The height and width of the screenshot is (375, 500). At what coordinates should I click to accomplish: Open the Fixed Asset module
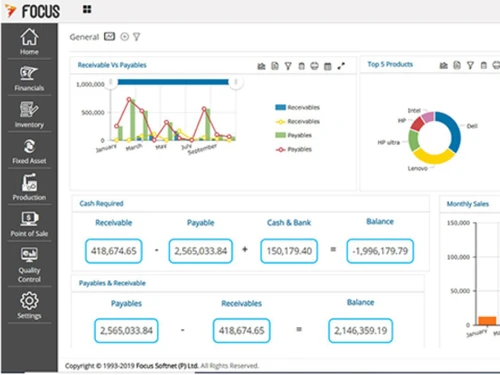(x=29, y=151)
